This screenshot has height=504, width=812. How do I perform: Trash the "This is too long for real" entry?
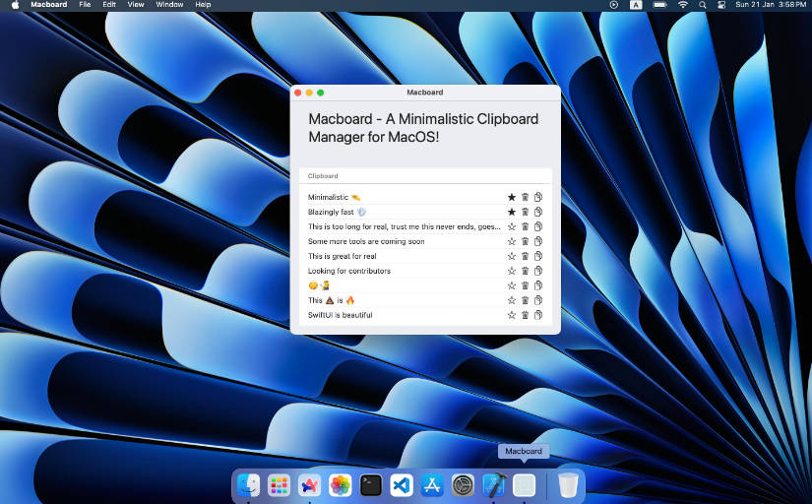(x=526, y=226)
